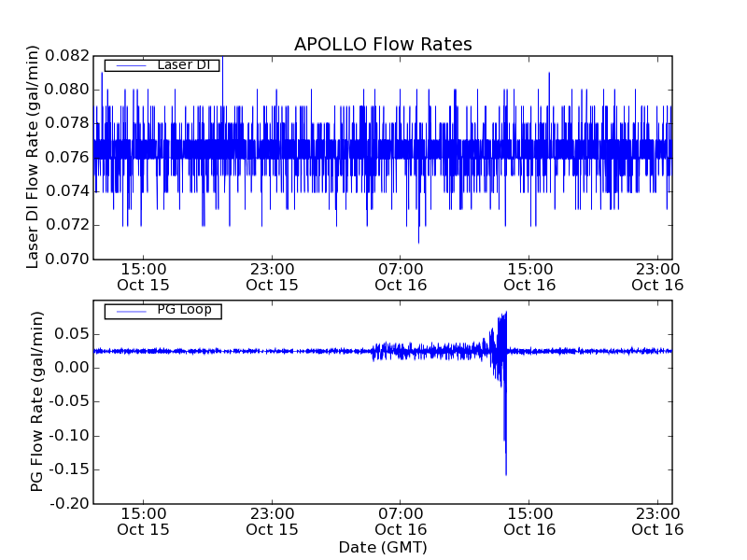The width and height of the screenshot is (747, 560).
Task: Click the Laser DI peak reaching 0.082
Action: [x=222, y=58]
